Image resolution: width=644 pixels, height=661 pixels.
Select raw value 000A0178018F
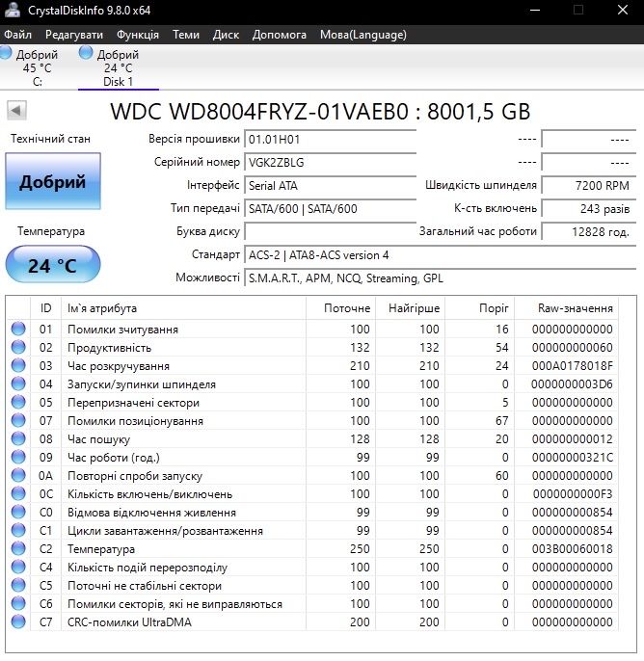(x=573, y=365)
